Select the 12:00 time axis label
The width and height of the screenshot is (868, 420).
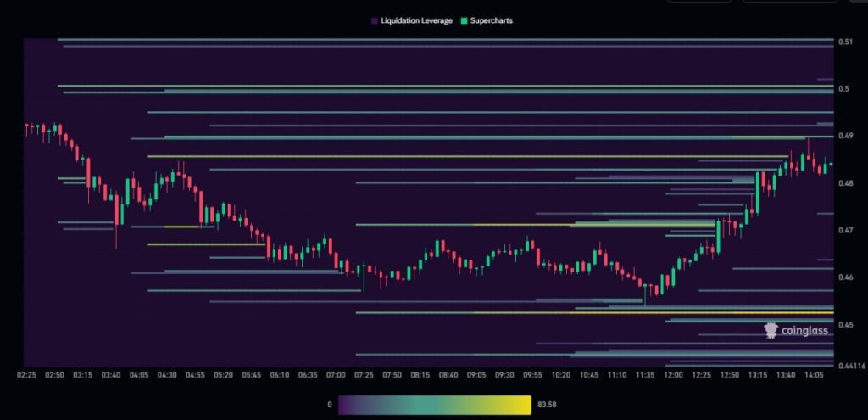point(674,374)
